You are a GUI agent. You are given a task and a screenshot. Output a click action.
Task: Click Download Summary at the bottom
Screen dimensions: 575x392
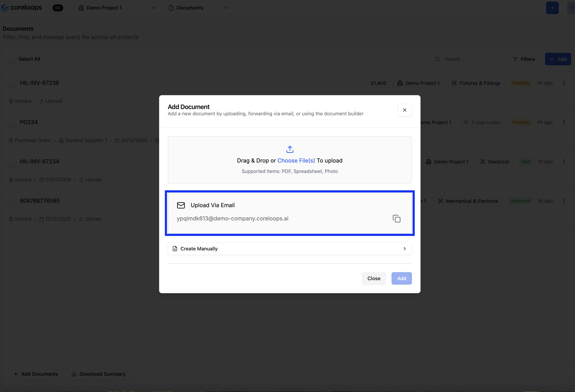(98, 374)
